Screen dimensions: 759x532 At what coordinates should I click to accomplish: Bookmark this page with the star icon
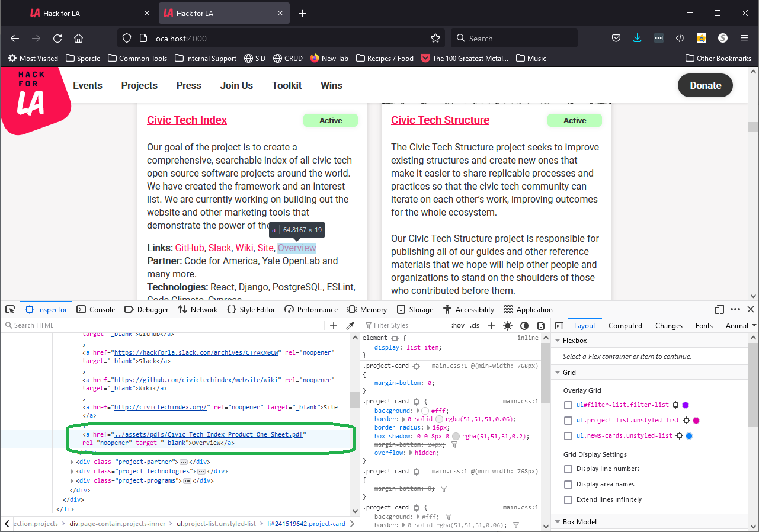435,38
